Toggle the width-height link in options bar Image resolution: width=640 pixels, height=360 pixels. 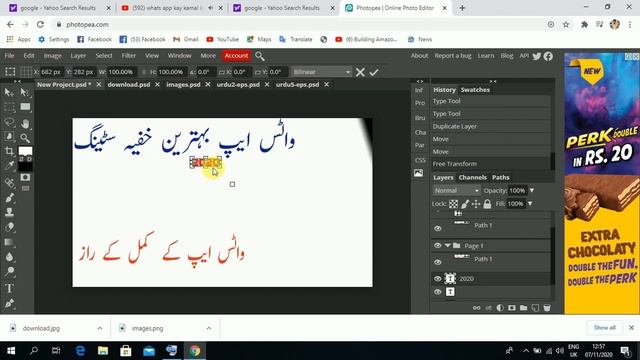tap(144, 72)
